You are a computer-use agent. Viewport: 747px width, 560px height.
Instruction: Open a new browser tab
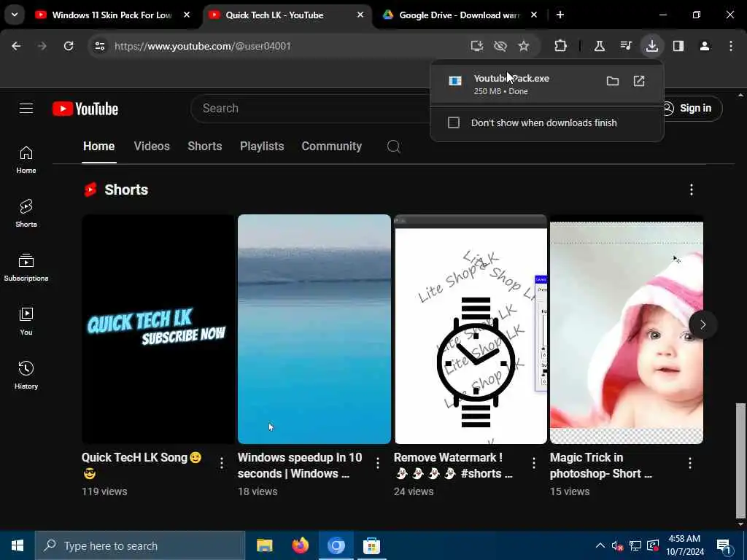pyautogui.click(x=560, y=15)
